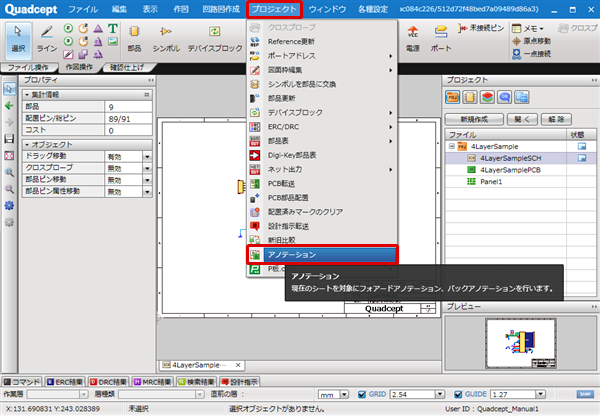
Task: Collapse the 4LayerSample project tree node
Action: pos(452,146)
